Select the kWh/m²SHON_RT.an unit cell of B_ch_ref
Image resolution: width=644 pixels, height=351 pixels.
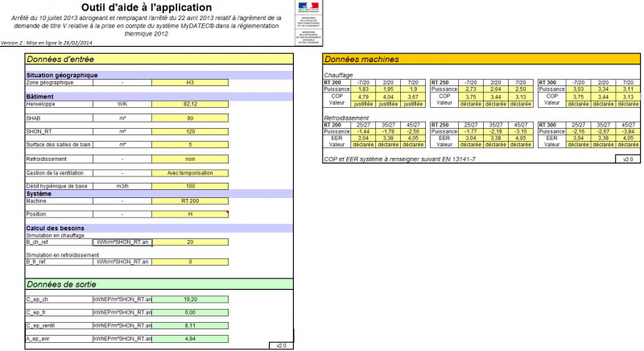pyautogui.click(x=122, y=242)
